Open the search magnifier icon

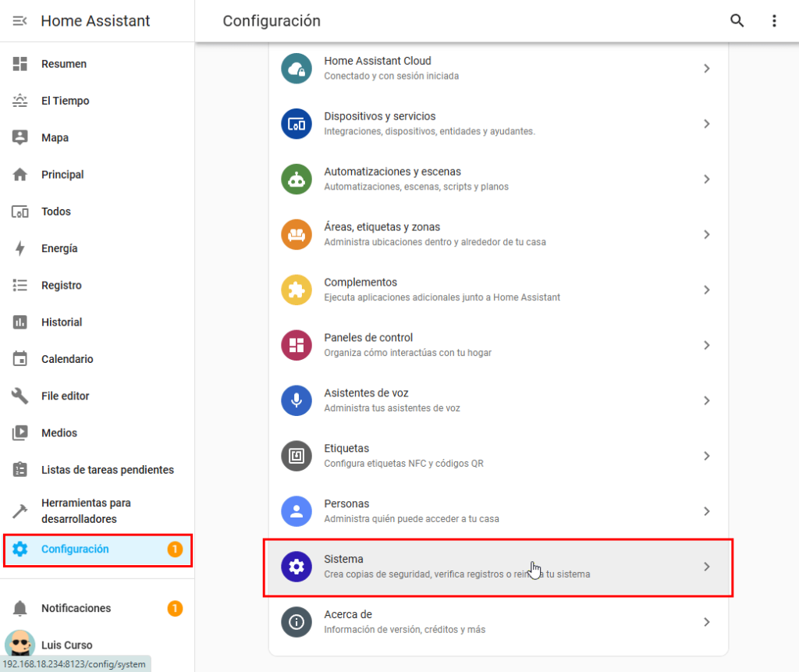pyautogui.click(x=737, y=21)
